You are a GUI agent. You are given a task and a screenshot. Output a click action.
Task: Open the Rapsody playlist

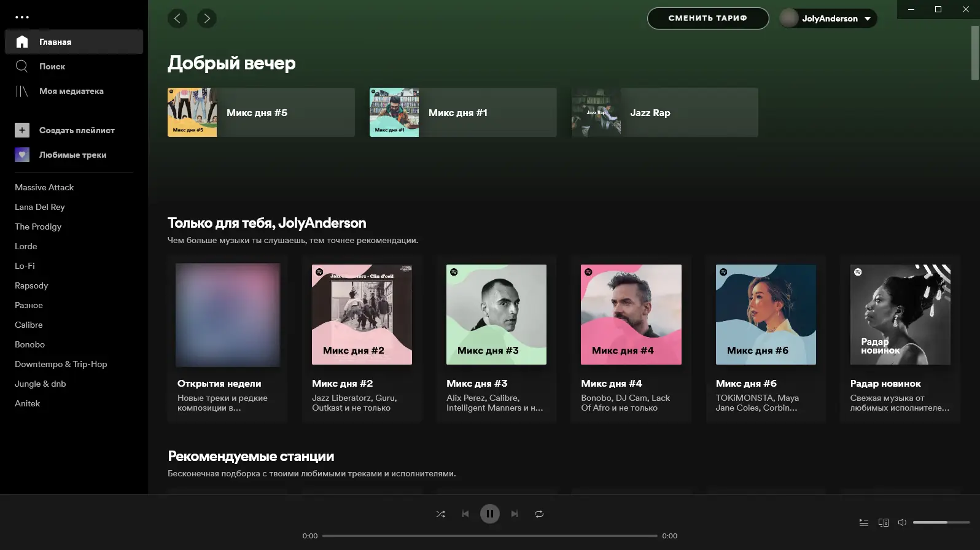31,285
